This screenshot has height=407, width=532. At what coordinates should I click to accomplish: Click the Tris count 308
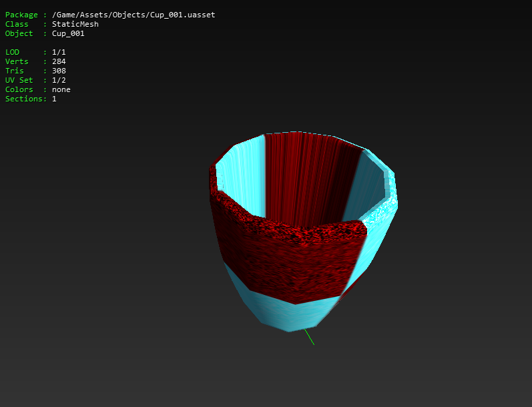59,71
